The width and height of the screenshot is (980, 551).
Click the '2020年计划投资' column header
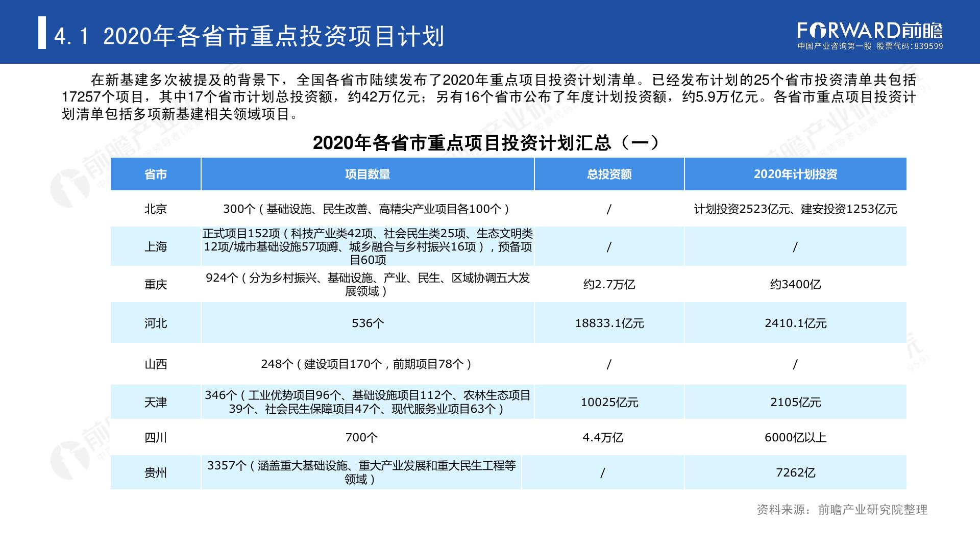pos(795,174)
